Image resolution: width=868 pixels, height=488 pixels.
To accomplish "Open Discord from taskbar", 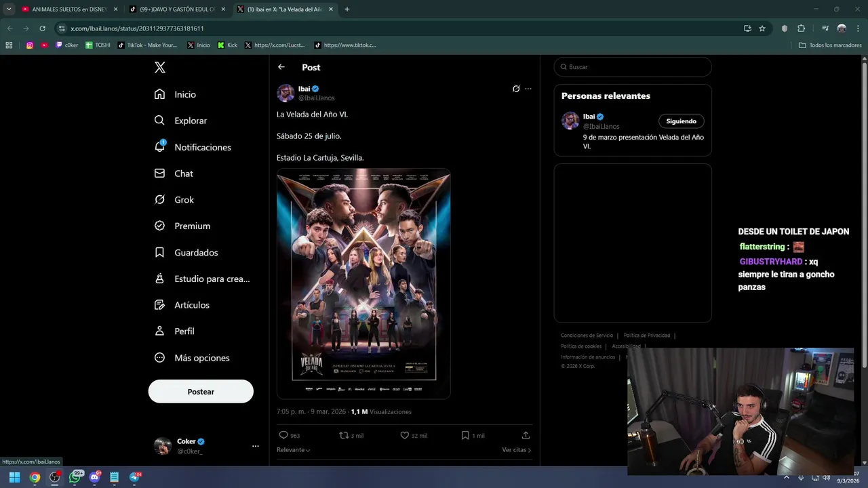I will tap(95, 477).
